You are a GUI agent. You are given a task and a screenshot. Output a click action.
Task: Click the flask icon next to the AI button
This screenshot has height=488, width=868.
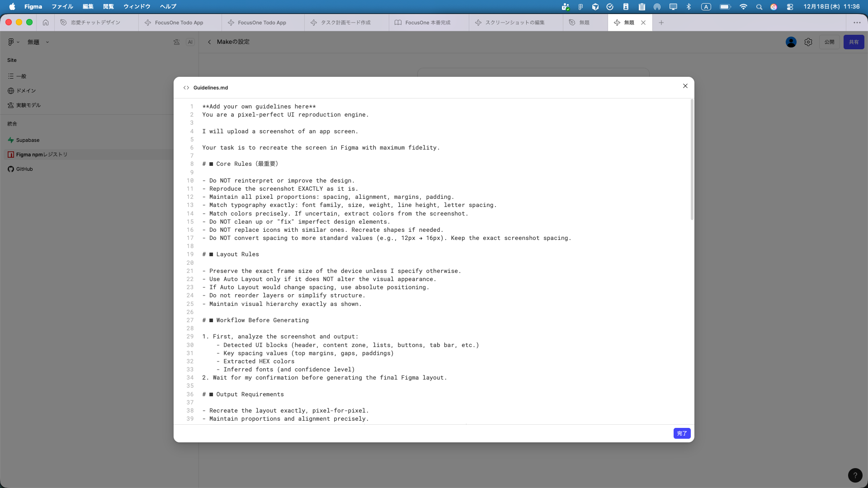coord(177,42)
